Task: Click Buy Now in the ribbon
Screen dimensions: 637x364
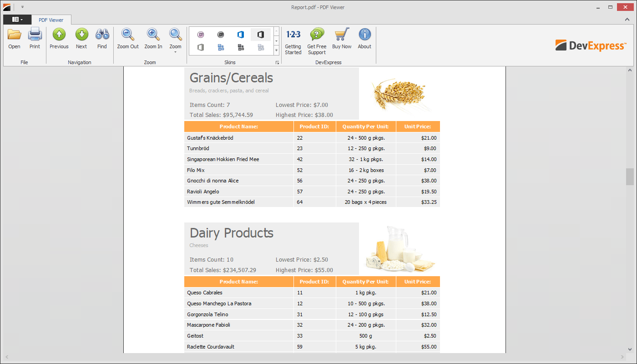Action: [342, 39]
